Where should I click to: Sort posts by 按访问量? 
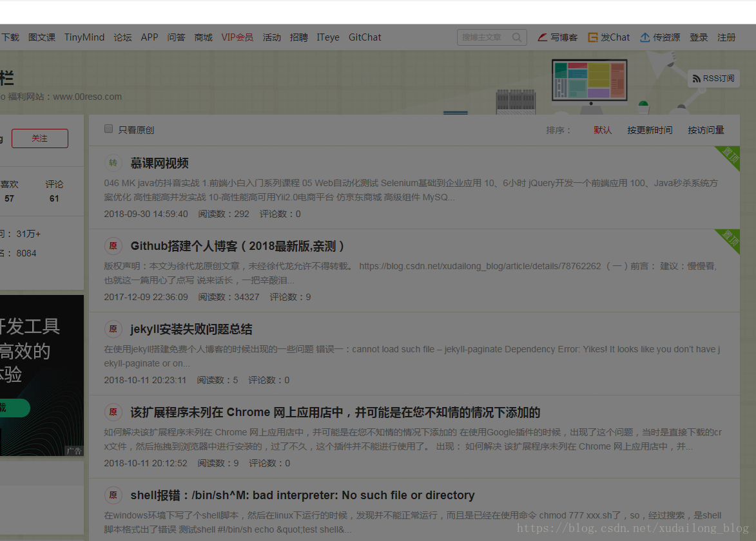706,130
